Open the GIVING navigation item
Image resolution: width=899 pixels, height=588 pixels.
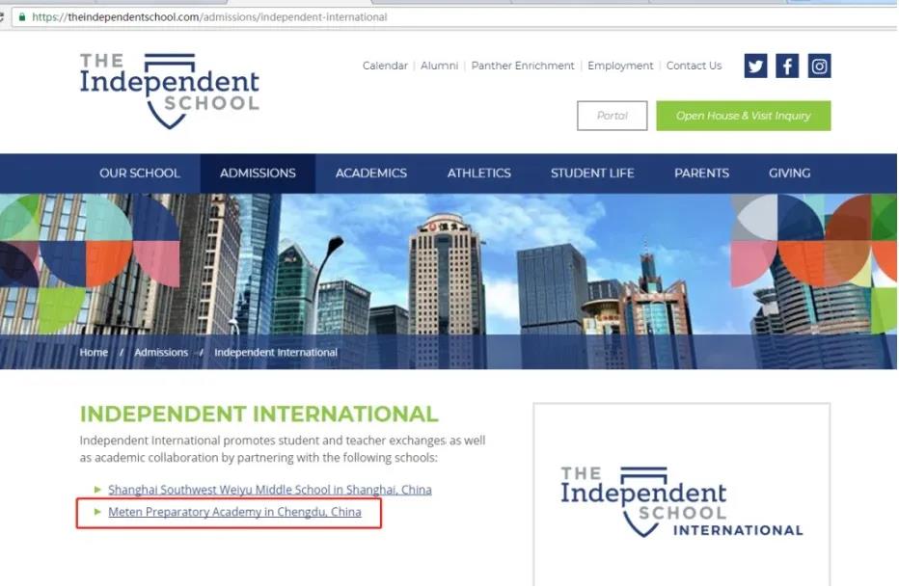(x=789, y=174)
